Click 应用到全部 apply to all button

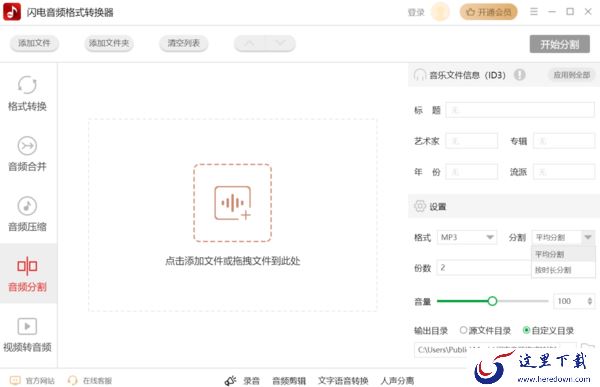tap(572, 75)
